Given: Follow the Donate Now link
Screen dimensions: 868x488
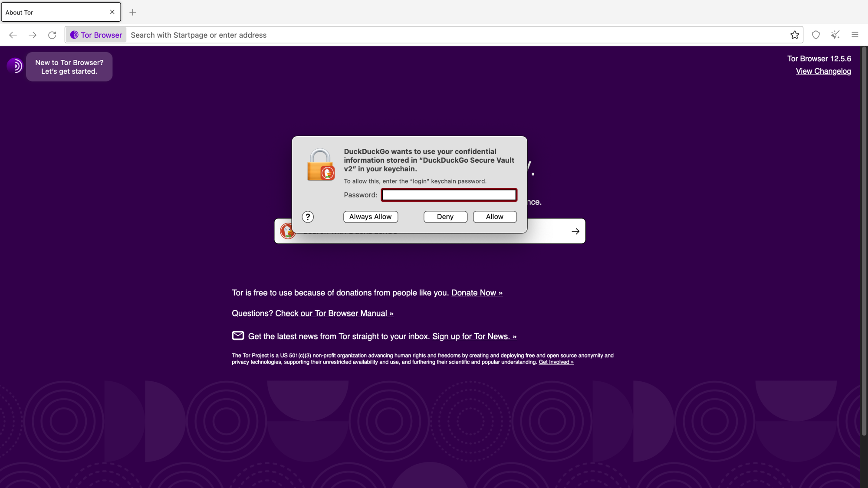Looking at the screenshot, I should (x=477, y=293).
